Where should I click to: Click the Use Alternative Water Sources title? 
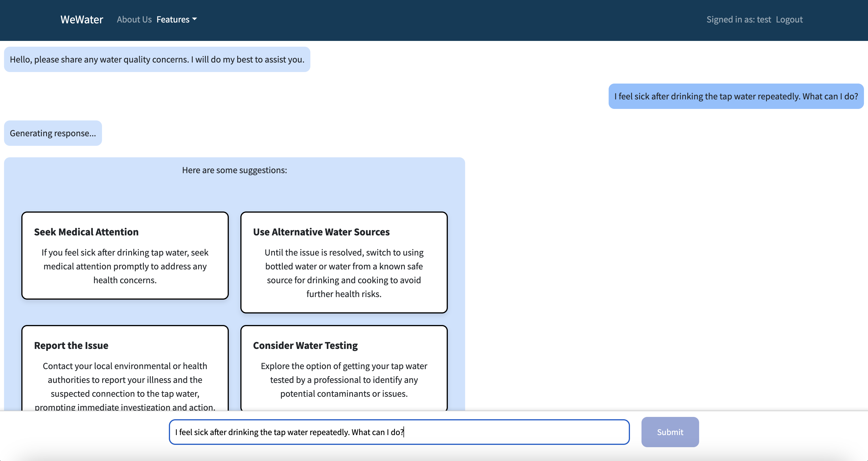click(321, 232)
